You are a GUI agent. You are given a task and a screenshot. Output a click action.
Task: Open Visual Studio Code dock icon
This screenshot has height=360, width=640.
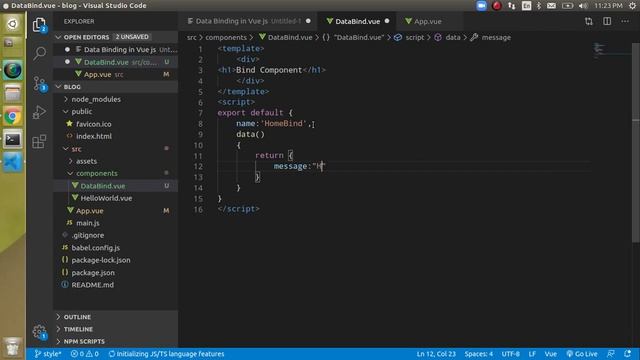(13, 162)
